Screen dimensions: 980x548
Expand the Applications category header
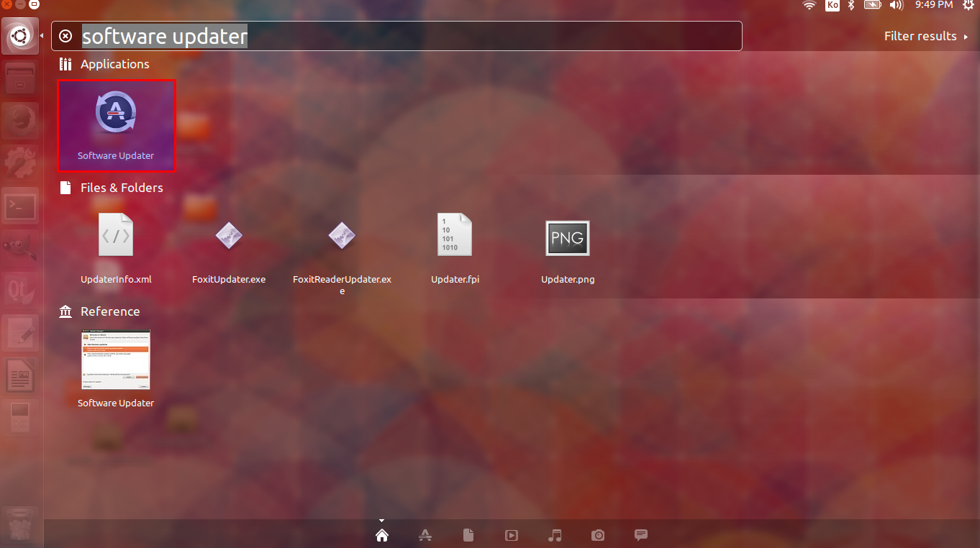tap(104, 64)
